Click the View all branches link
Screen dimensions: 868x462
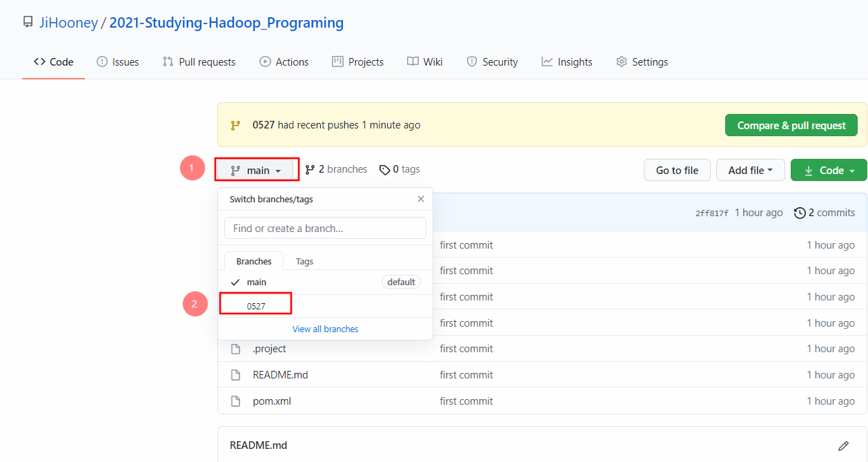325,329
